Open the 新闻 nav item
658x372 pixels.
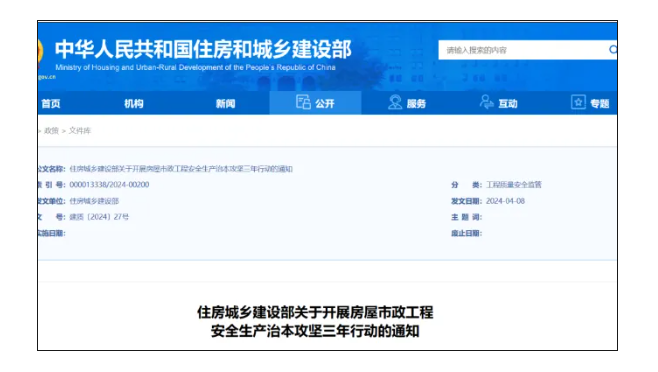225,104
